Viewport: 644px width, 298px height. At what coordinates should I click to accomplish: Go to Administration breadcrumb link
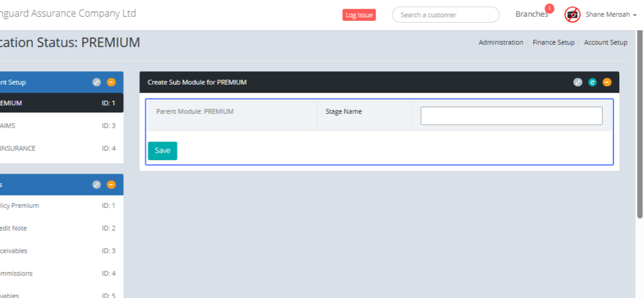pos(501,42)
